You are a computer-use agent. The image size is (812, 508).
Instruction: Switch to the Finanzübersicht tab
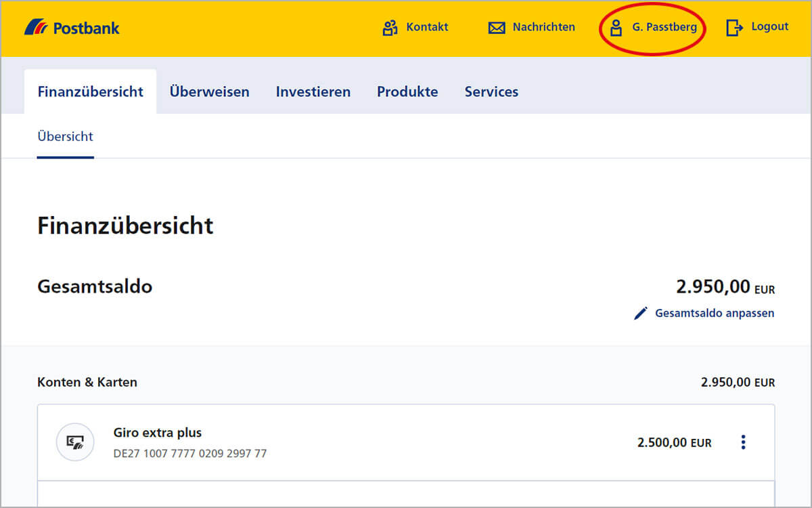(90, 91)
